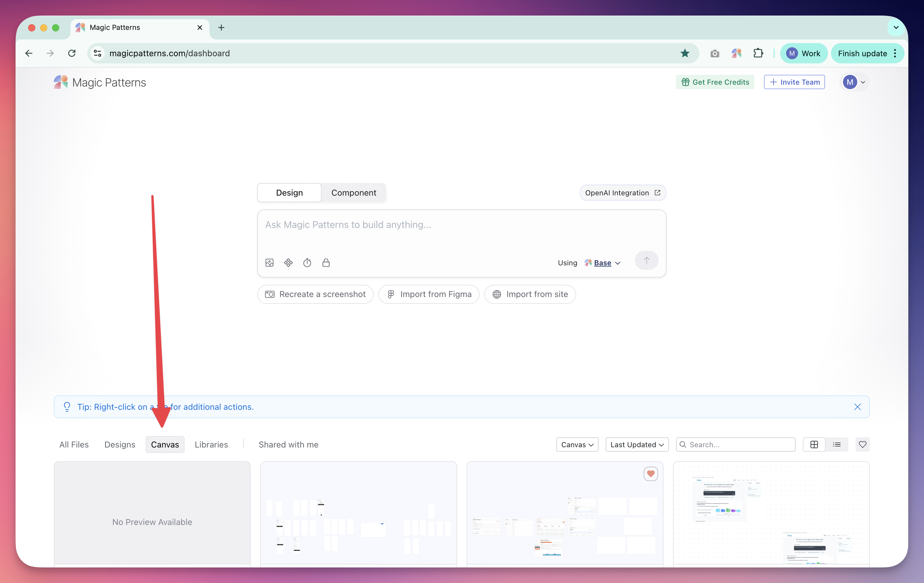
Task: Switch to the Component tab
Action: pos(353,193)
